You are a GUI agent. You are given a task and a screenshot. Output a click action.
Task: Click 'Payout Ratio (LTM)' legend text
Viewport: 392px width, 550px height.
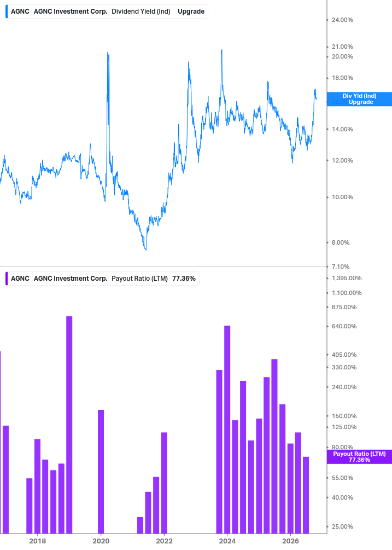(x=139, y=279)
